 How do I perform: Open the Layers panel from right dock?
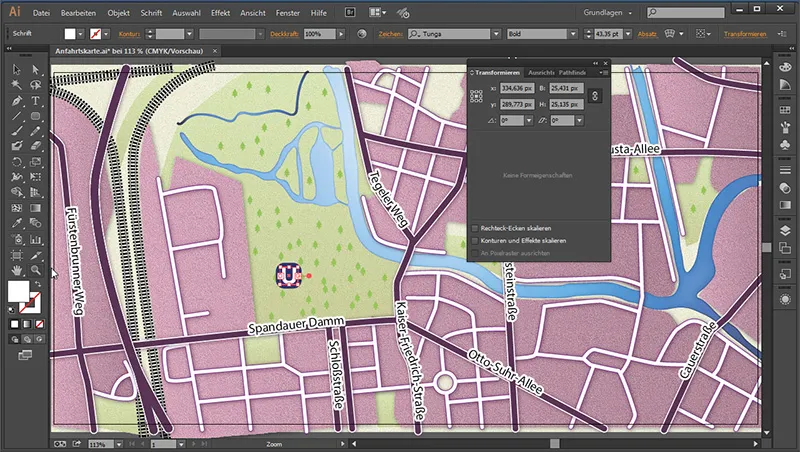point(785,230)
